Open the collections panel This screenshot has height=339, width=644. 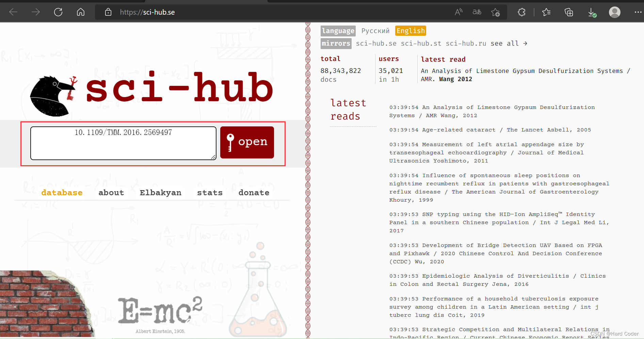569,12
